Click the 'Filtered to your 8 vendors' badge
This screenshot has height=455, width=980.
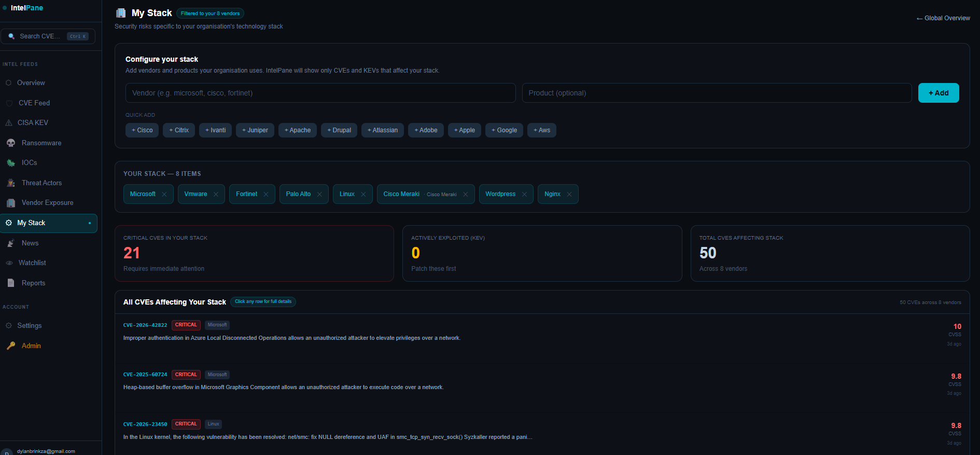210,13
